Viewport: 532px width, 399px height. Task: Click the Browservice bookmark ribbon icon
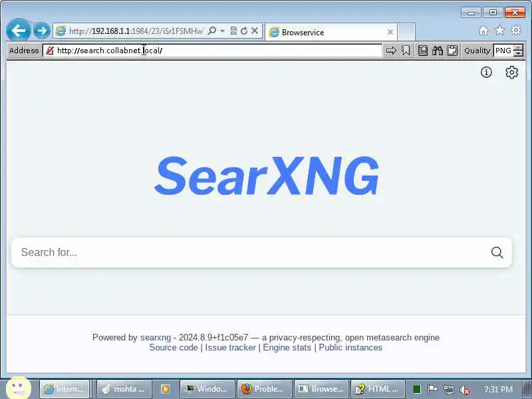coord(406,51)
